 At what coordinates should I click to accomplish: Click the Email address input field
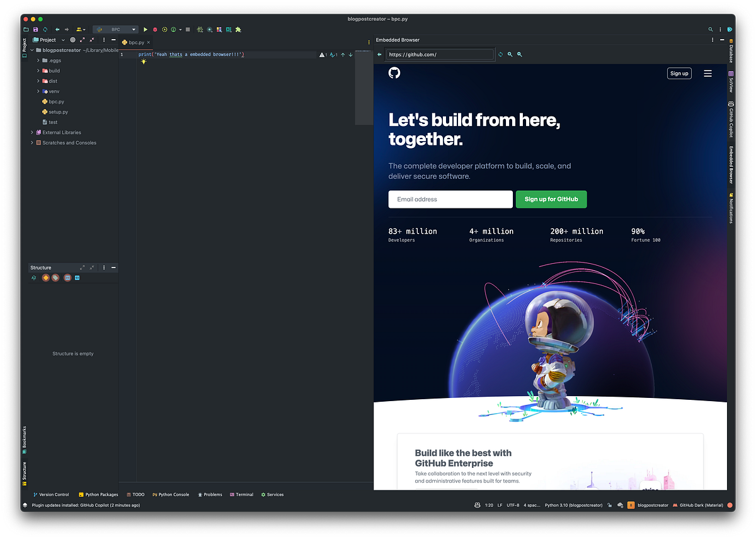pyautogui.click(x=450, y=199)
